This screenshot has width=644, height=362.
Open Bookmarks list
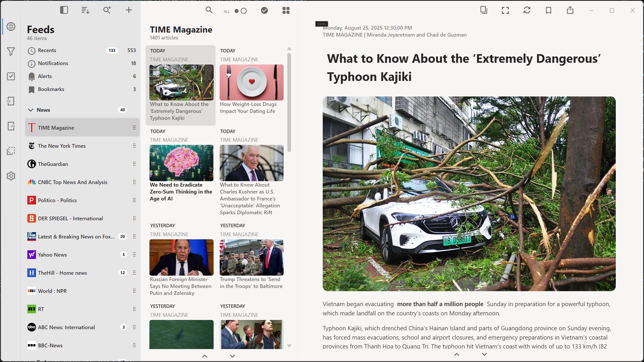pyautogui.click(x=82, y=89)
